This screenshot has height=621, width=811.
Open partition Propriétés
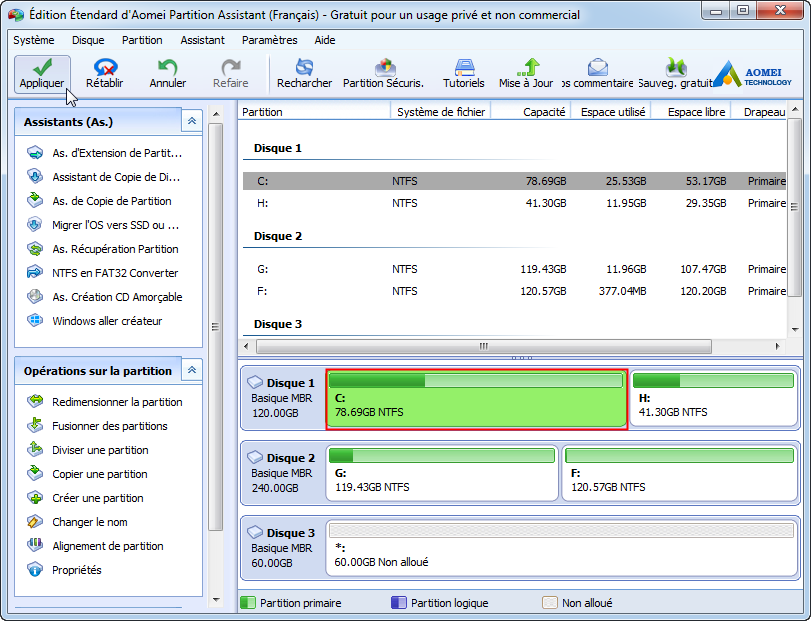(65, 570)
